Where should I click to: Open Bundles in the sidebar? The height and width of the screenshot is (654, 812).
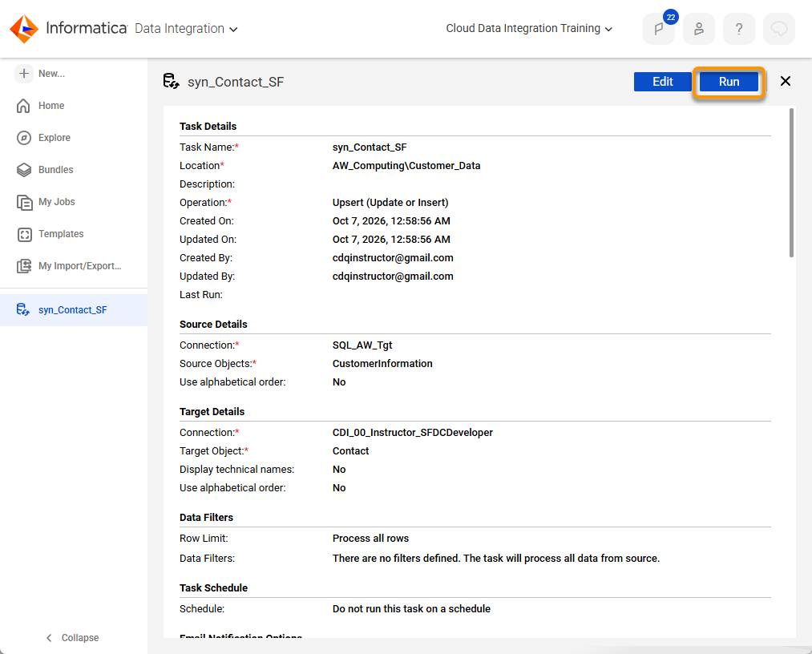coord(56,170)
